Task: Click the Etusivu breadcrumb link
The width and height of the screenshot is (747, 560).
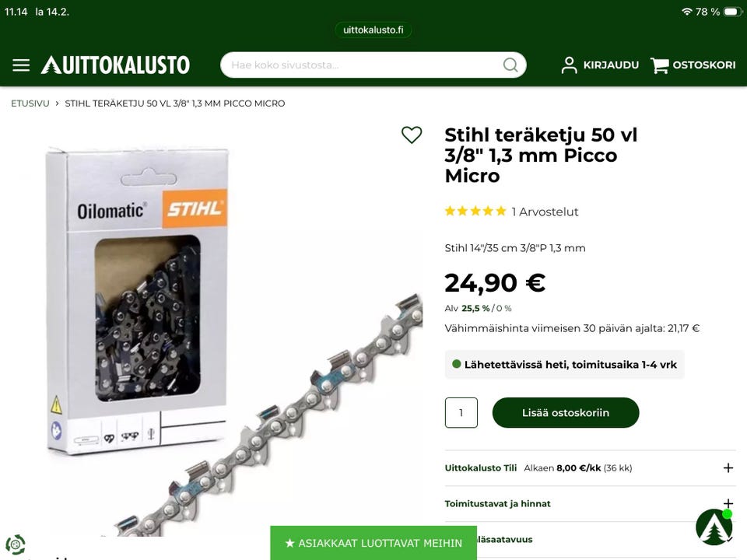Action: click(x=30, y=103)
